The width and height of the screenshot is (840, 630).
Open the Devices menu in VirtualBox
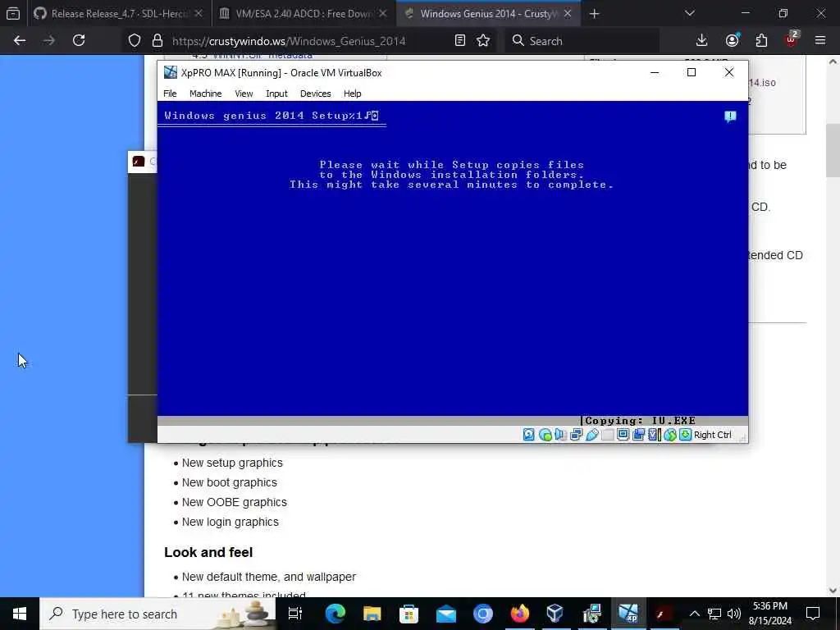point(315,94)
